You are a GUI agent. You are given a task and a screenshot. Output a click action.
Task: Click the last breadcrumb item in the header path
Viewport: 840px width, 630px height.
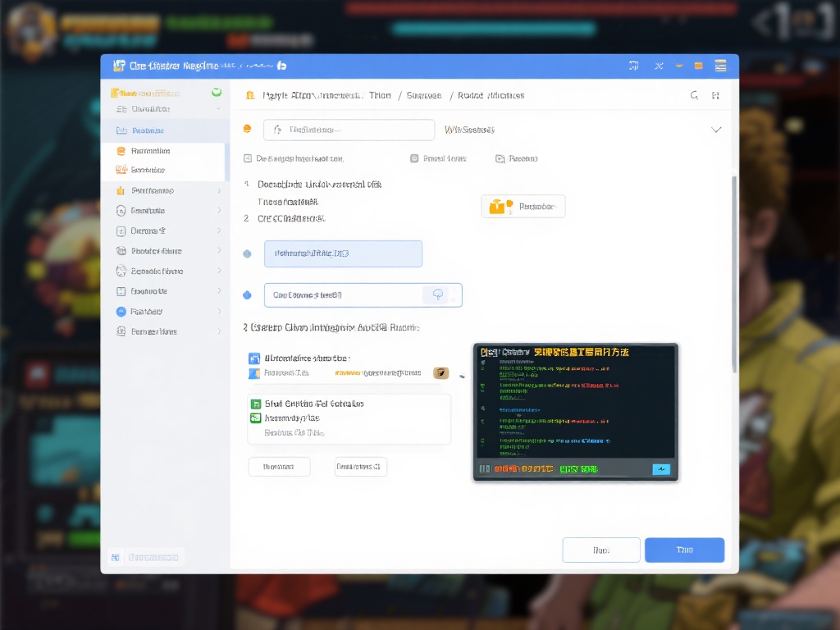[x=491, y=95]
